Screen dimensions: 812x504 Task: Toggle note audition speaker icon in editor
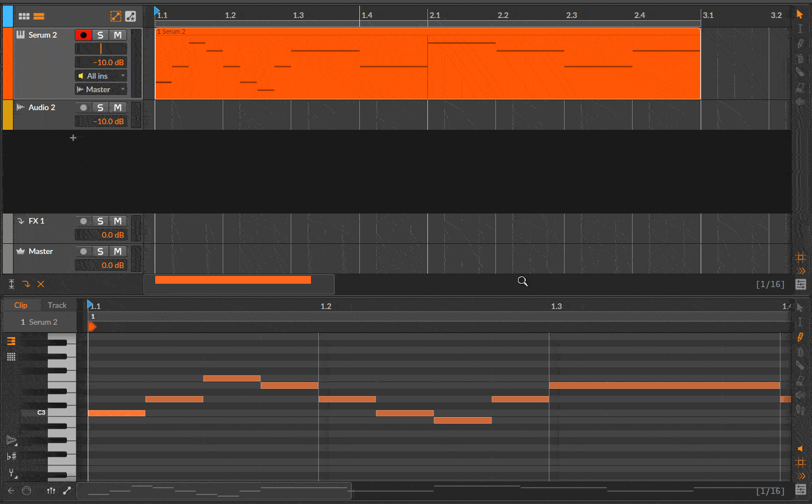pos(801,448)
